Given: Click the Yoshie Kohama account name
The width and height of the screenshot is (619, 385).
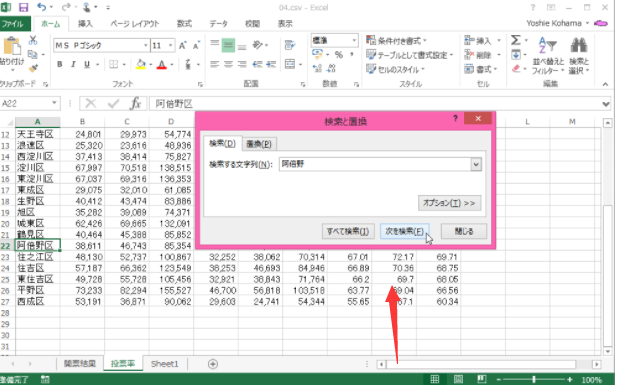Looking at the screenshot, I should (x=554, y=23).
